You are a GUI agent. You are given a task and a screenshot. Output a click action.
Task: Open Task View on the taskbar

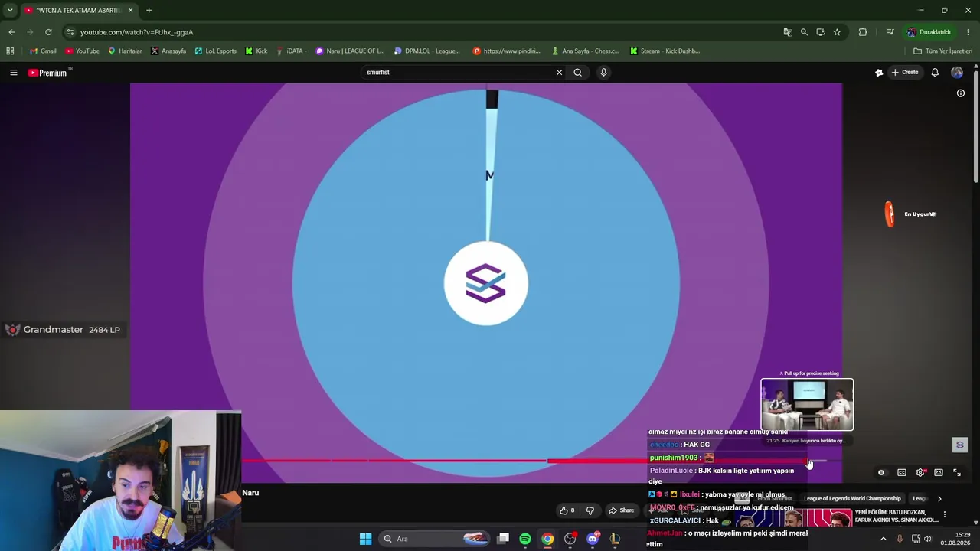click(x=503, y=539)
